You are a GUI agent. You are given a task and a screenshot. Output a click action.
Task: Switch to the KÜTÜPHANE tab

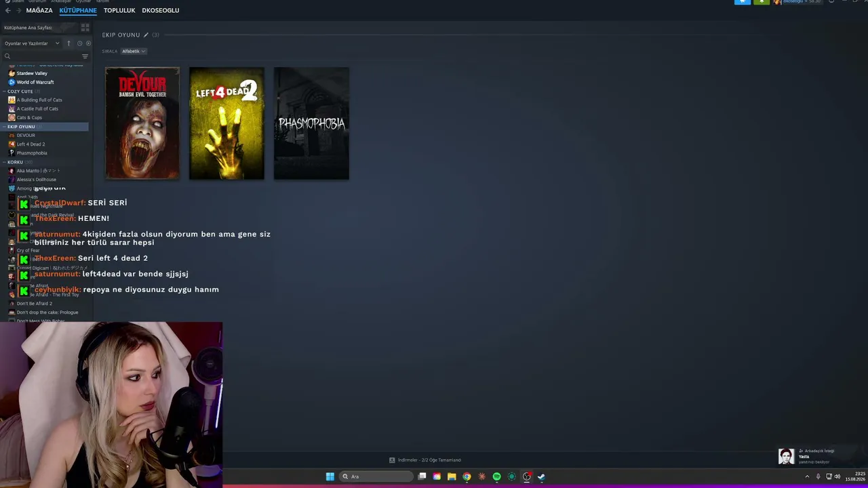click(x=78, y=10)
